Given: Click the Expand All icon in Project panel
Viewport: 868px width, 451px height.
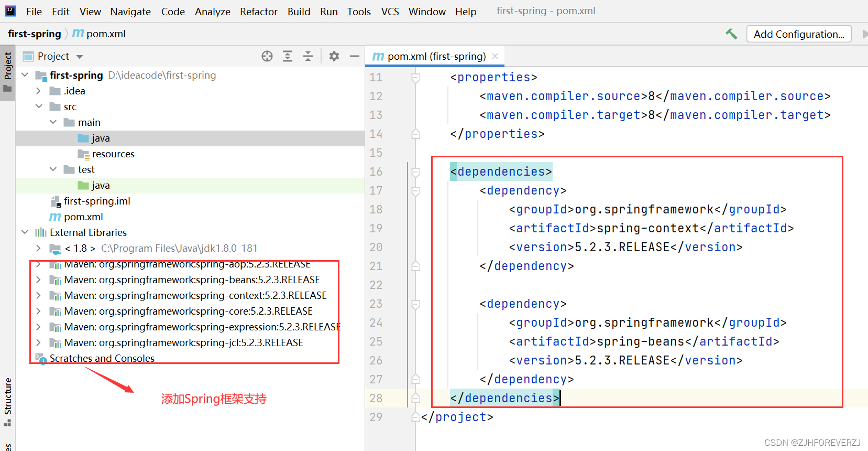Looking at the screenshot, I should coord(288,56).
